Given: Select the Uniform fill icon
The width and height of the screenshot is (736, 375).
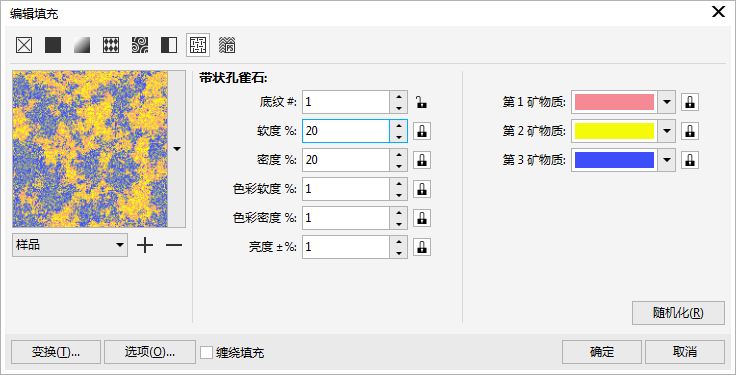Looking at the screenshot, I should [x=53, y=46].
